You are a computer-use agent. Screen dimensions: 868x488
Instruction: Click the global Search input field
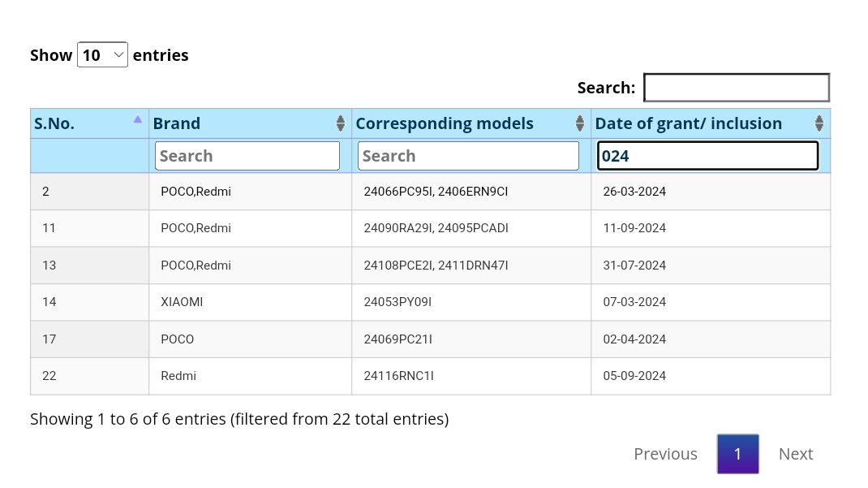click(736, 88)
